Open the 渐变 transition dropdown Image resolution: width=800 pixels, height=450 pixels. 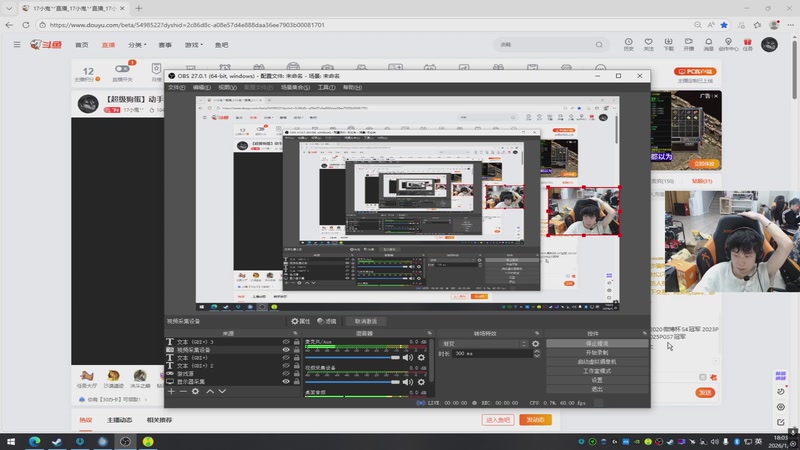click(485, 344)
